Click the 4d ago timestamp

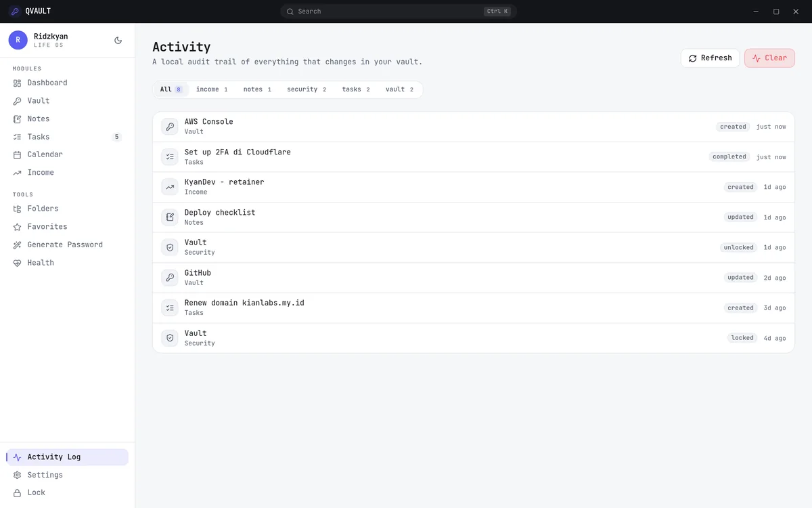775,338
